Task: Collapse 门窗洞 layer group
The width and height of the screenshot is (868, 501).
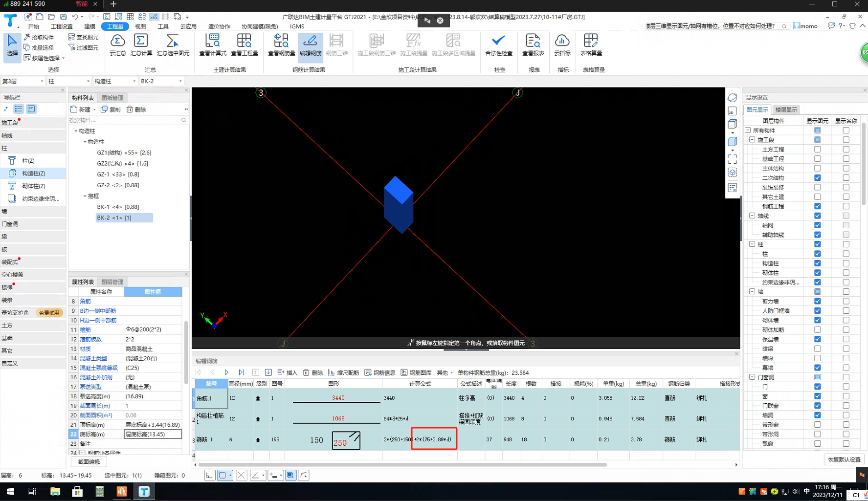Action: click(x=752, y=377)
